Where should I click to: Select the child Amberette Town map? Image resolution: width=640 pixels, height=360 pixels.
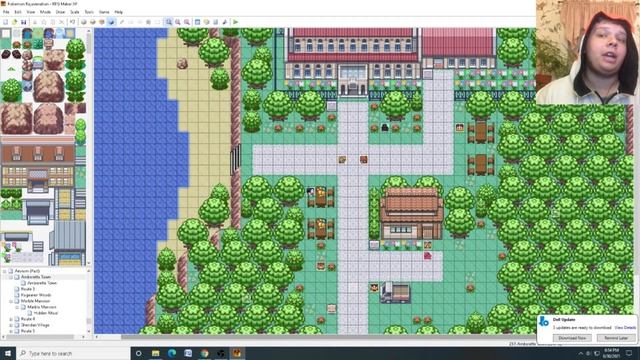[42, 283]
